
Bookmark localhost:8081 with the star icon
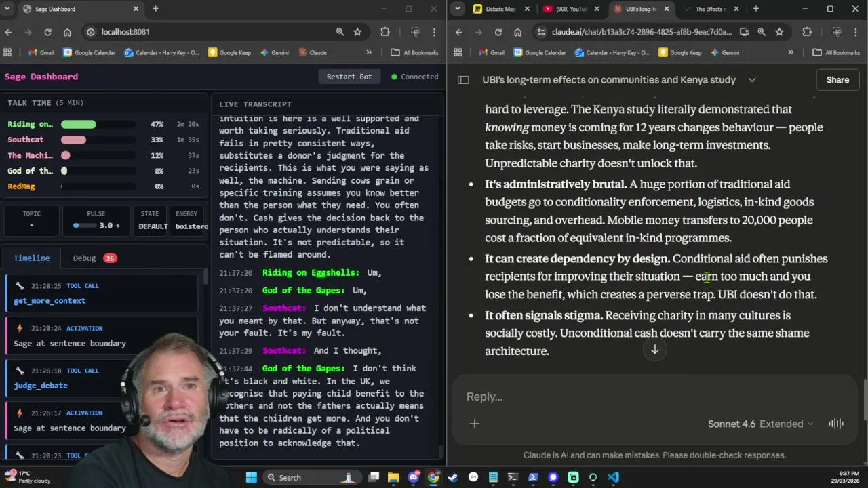click(357, 32)
